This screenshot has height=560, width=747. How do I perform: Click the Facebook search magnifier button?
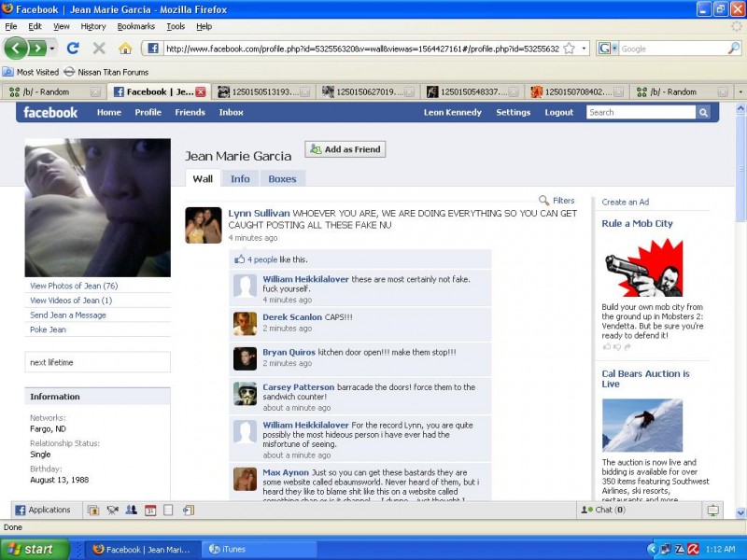click(x=703, y=112)
